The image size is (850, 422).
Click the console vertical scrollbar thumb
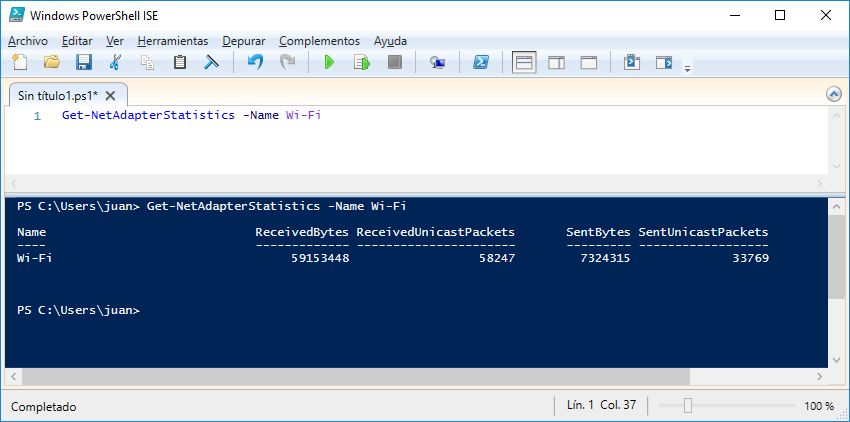[x=836, y=255]
